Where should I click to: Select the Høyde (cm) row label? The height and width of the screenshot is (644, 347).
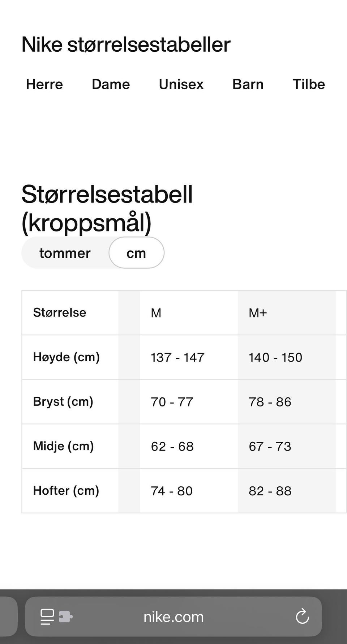pos(67,357)
